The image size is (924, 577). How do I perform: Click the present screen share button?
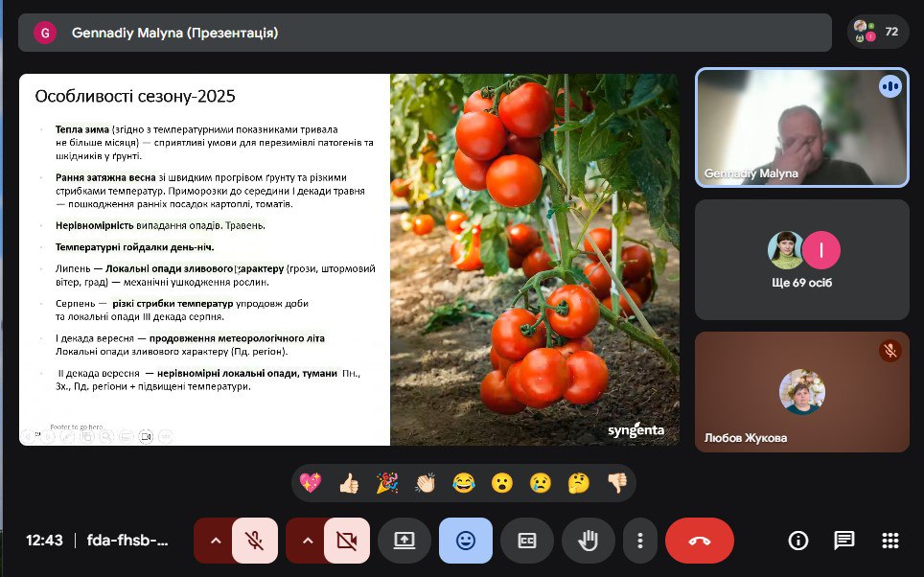tap(404, 541)
